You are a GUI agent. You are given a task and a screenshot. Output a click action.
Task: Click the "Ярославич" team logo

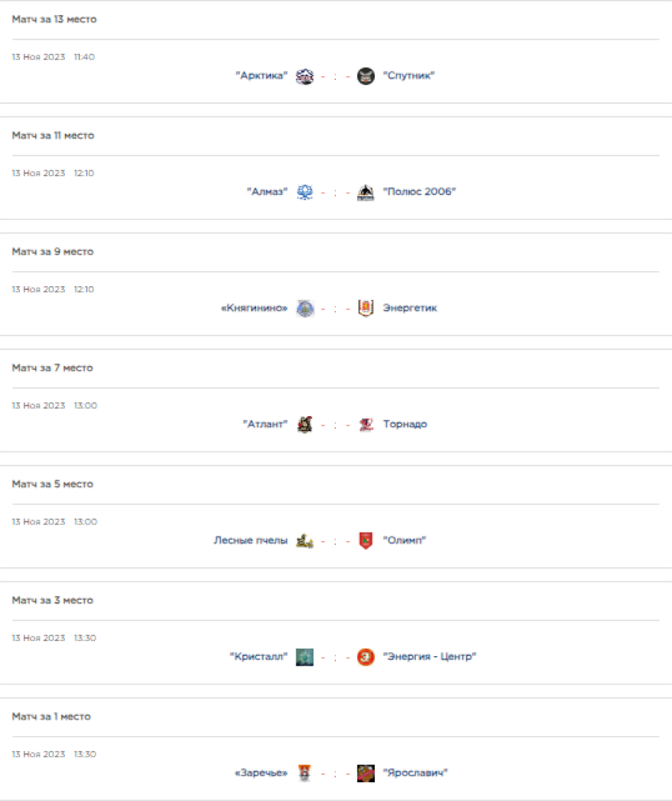(366, 773)
